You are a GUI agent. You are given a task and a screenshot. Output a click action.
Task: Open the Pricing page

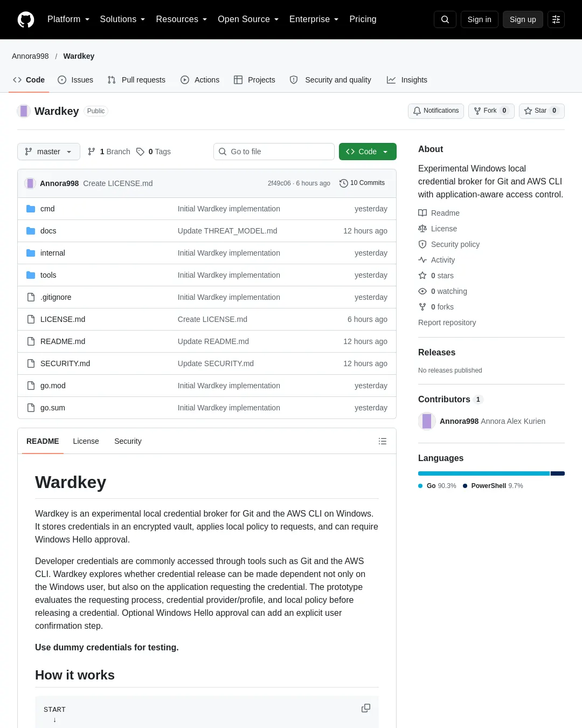pos(363,19)
